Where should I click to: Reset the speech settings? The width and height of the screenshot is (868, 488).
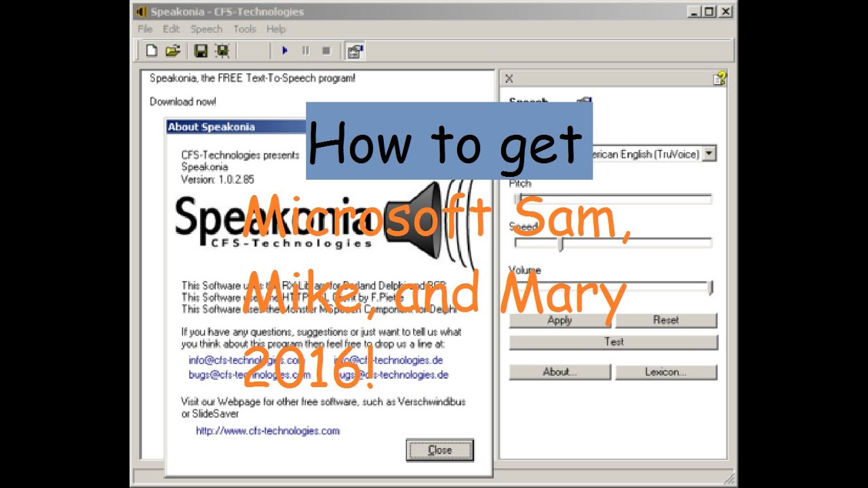click(666, 320)
